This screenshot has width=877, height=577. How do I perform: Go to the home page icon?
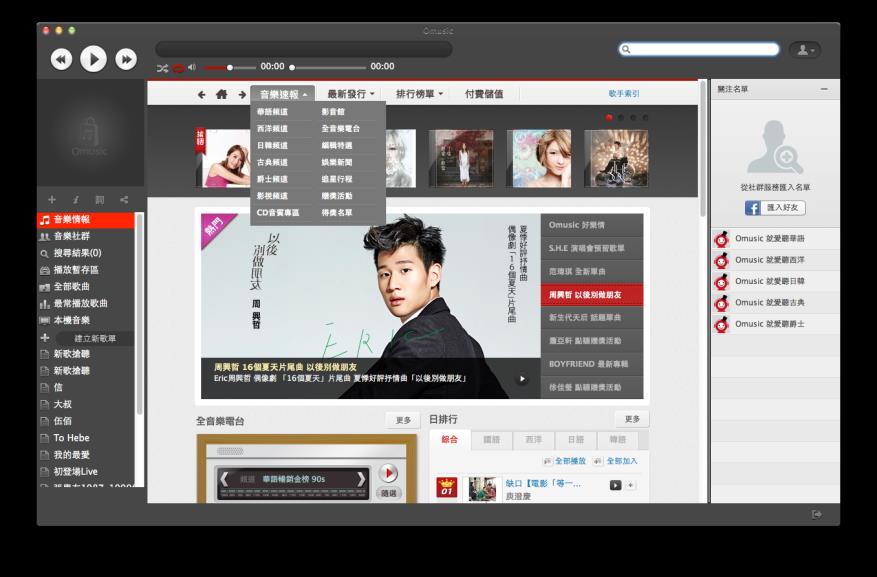click(222, 94)
